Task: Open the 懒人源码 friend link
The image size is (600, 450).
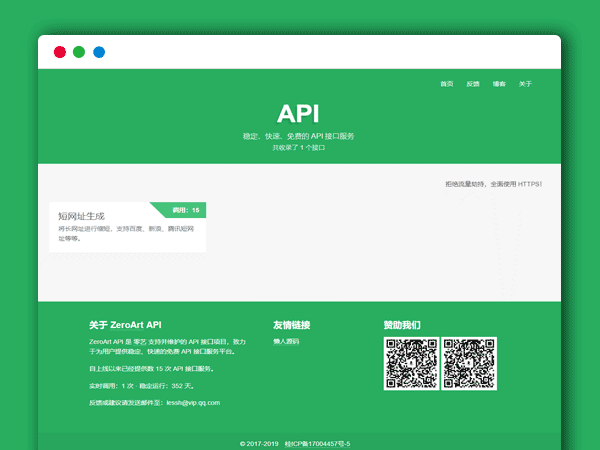Action: click(286, 342)
